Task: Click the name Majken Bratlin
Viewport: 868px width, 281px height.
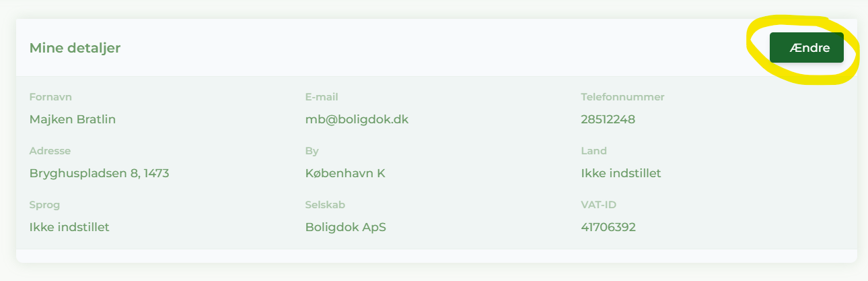Action: 73,119
